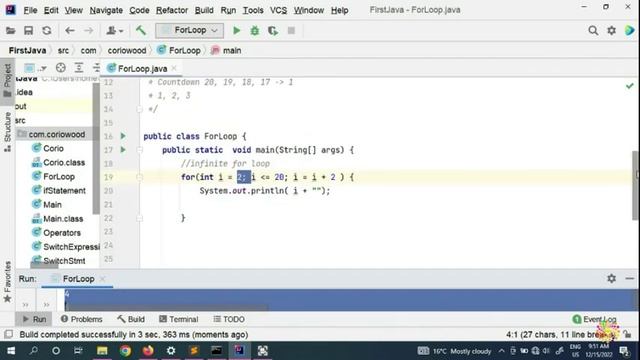Click the green inspection checkmark in editor

(x=629, y=86)
